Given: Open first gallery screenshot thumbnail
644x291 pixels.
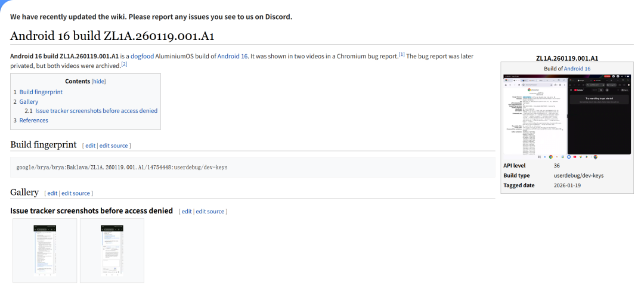Looking at the screenshot, I should [45, 250].
